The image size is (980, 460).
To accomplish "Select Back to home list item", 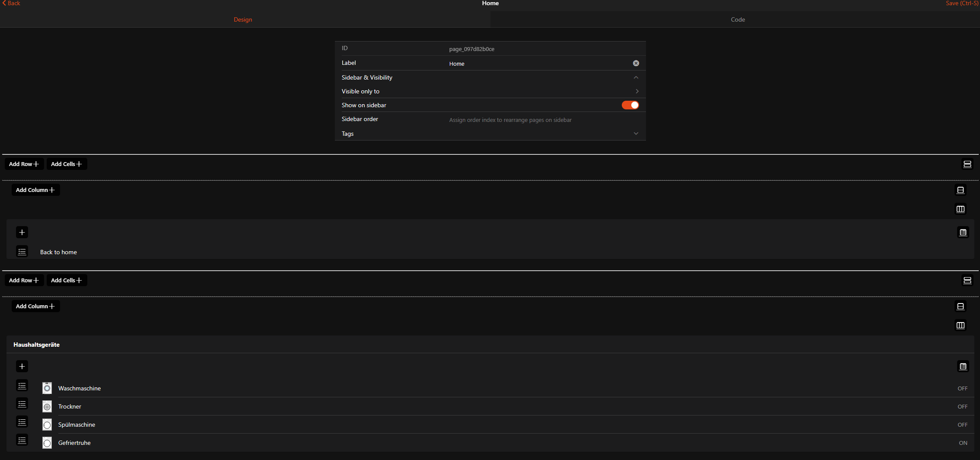I will click(58, 252).
